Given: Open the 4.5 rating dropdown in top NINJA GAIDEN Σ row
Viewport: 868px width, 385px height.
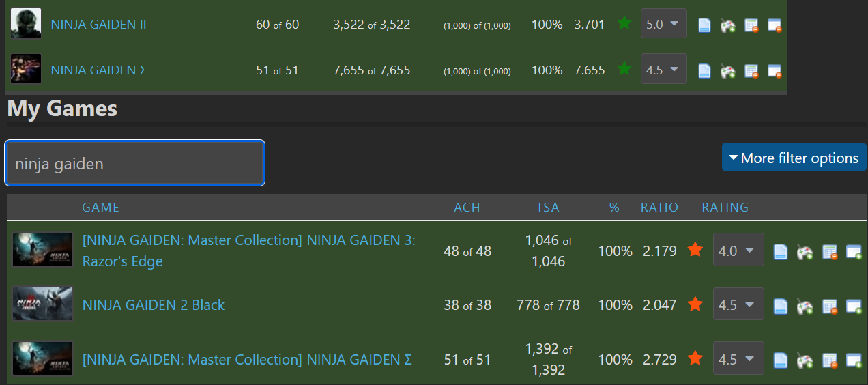Looking at the screenshot, I should tap(663, 70).
